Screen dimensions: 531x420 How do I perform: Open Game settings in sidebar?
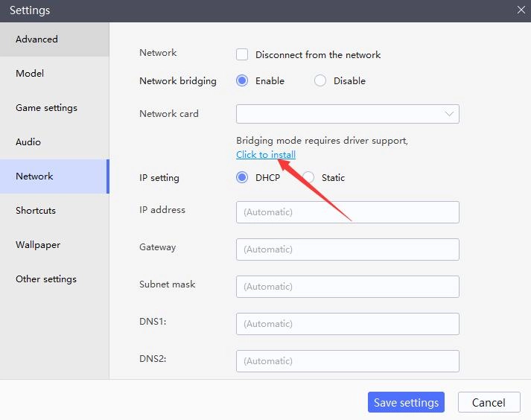click(x=54, y=108)
